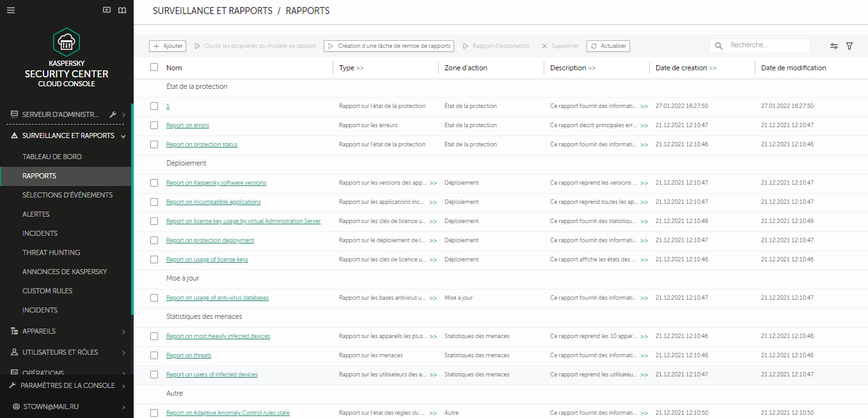Check the checkbox for Report on errors
Screen dimensions: 868x418
154,125
